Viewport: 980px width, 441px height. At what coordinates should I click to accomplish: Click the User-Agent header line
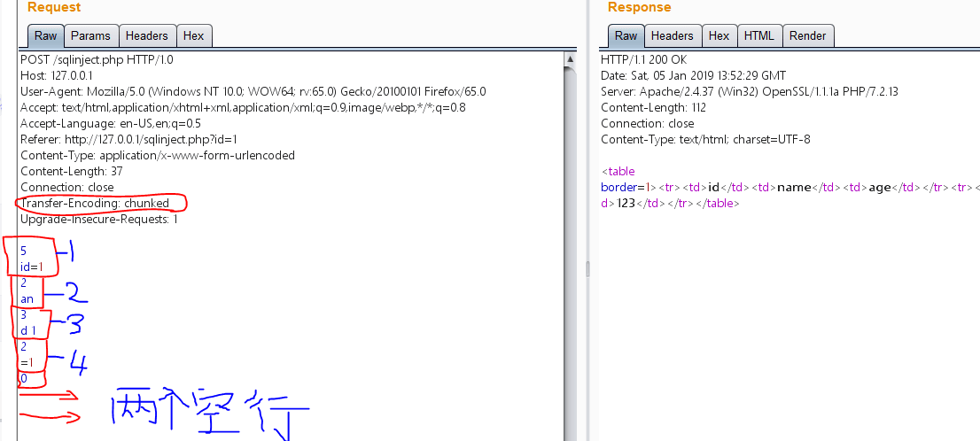click(x=253, y=91)
